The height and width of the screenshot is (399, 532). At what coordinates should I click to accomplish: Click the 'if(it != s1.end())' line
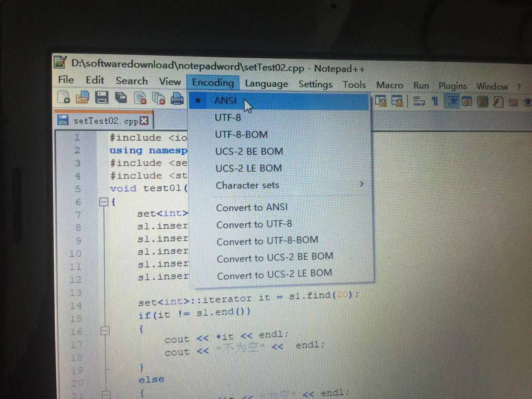(x=194, y=313)
